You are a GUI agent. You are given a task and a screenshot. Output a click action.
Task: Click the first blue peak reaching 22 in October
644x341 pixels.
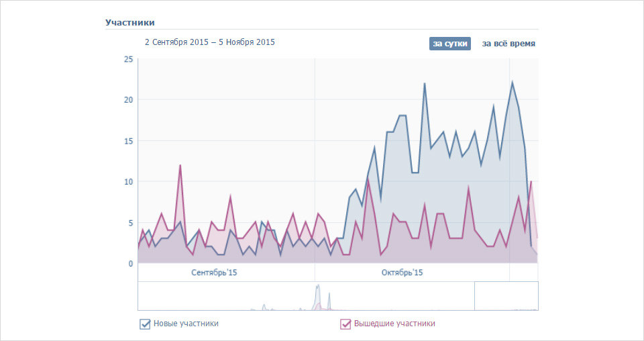point(424,83)
